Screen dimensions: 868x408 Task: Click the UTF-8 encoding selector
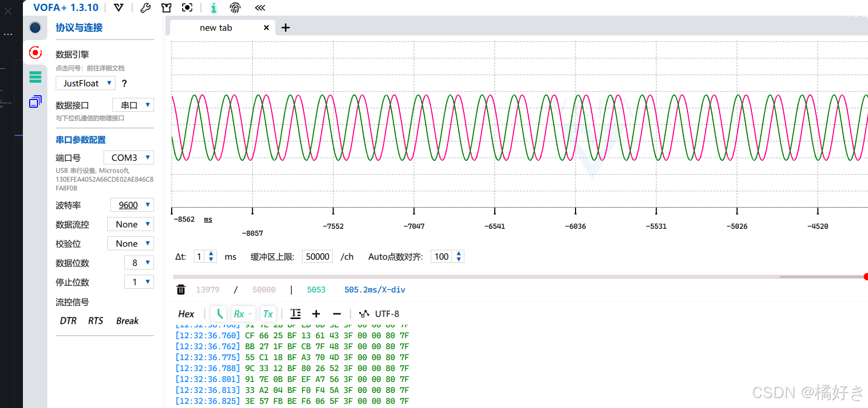[387, 314]
